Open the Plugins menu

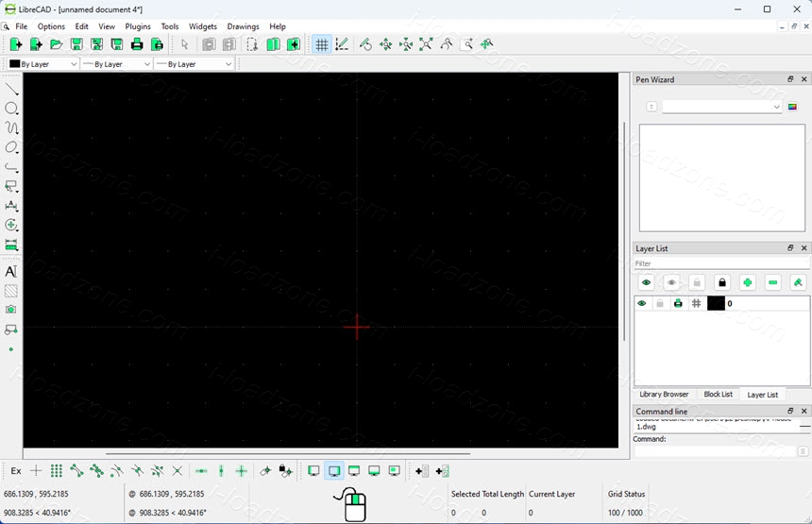pos(138,26)
